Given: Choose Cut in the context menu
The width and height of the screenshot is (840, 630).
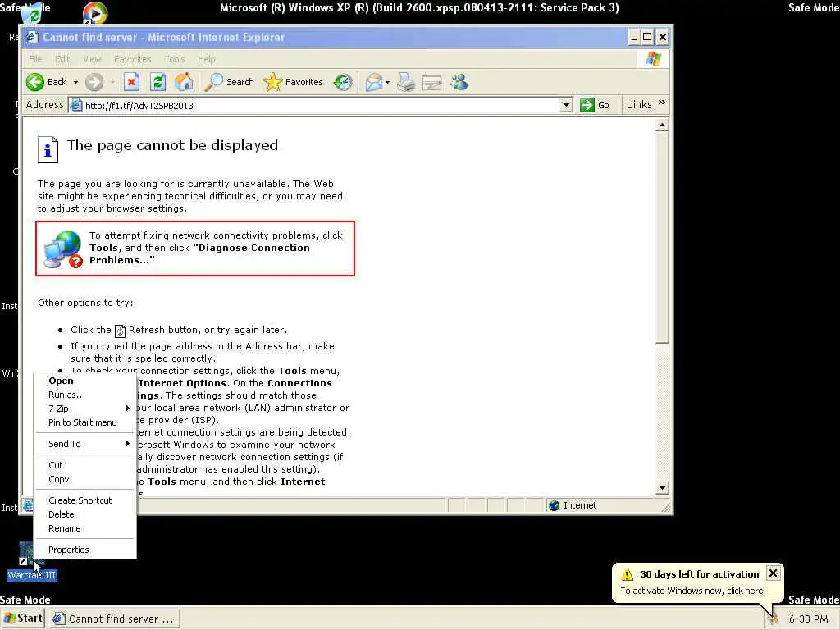Looking at the screenshot, I should point(84,465).
